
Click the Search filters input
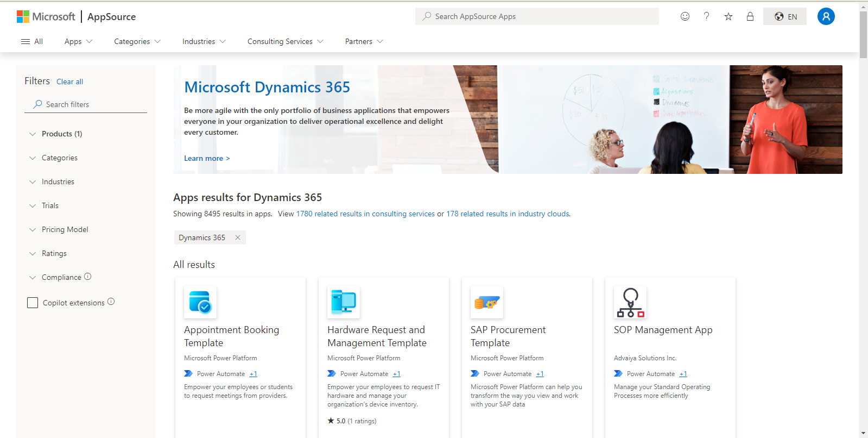click(86, 104)
